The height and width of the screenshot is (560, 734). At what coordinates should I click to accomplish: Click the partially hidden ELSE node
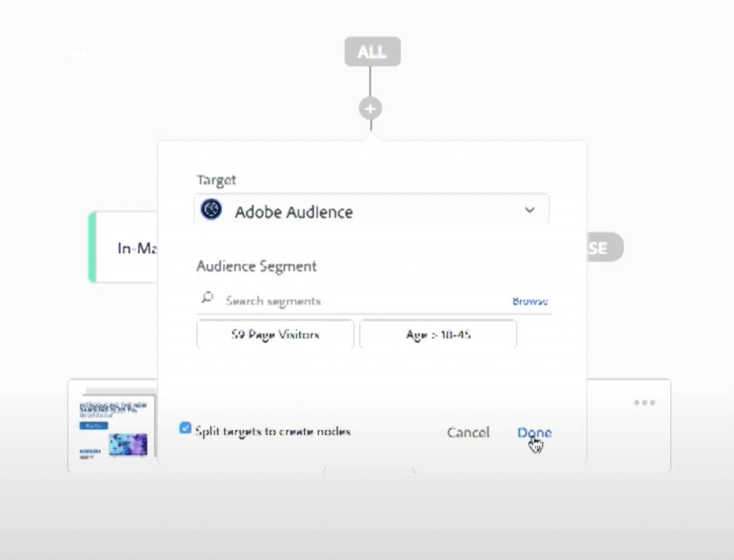tap(605, 247)
